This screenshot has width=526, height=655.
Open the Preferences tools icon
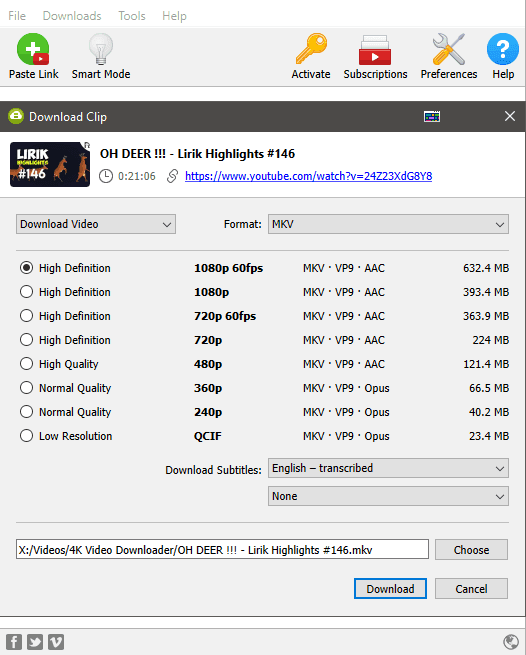click(449, 49)
